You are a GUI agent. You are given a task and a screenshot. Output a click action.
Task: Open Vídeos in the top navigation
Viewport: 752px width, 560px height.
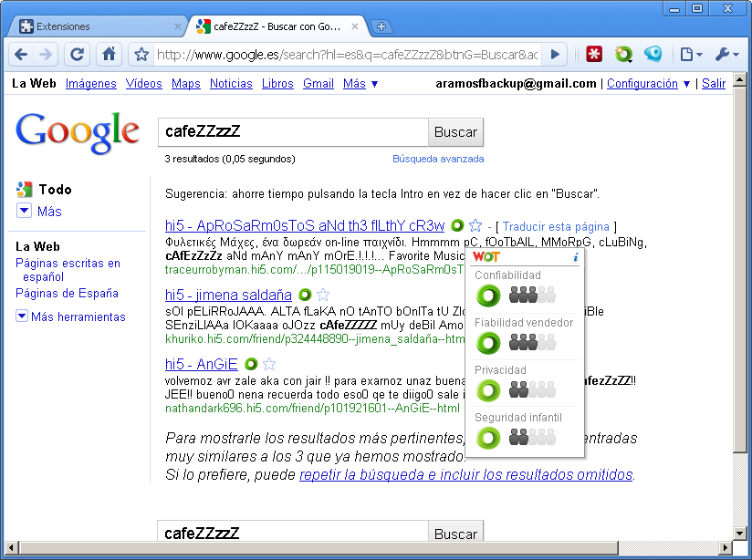click(x=144, y=83)
